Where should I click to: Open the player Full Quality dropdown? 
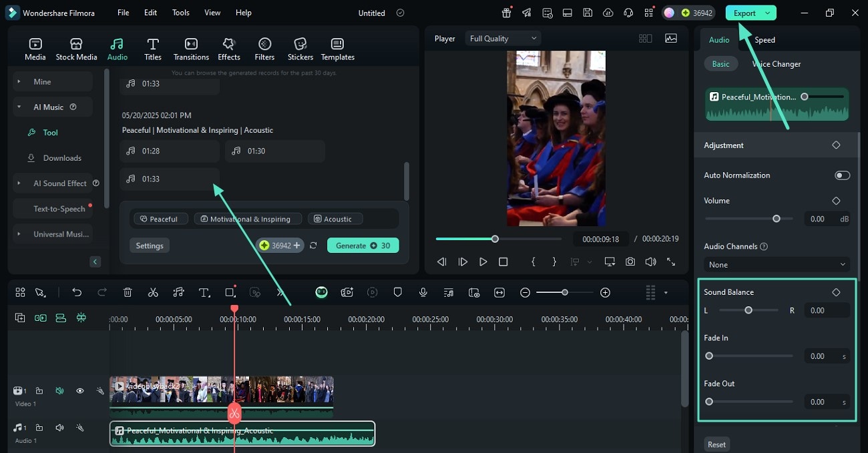(x=503, y=39)
